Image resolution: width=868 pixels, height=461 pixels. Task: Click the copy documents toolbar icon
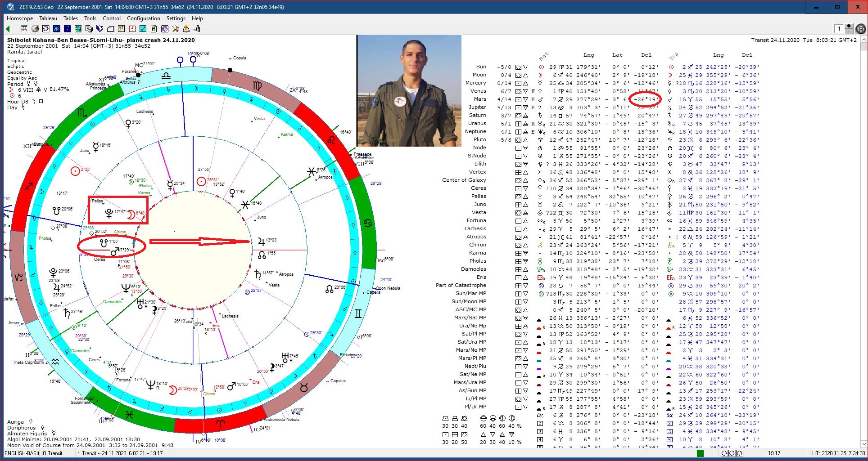pyautogui.click(x=89, y=29)
